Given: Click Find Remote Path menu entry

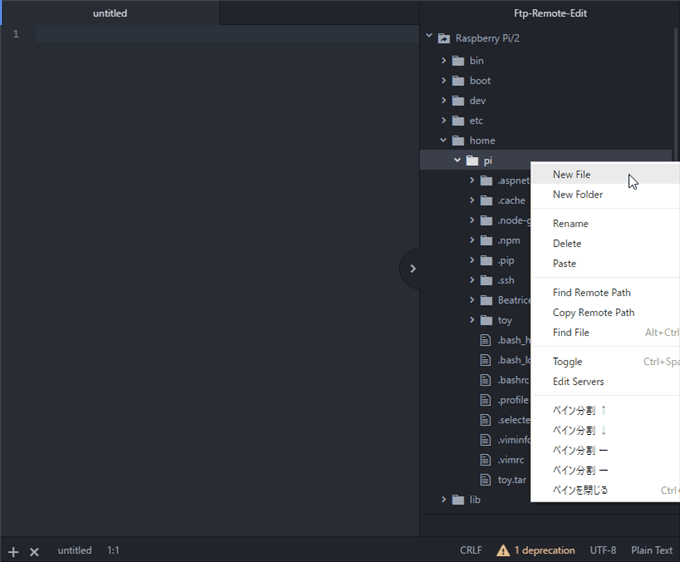Looking at the screenshot, I should click(605, 292).
